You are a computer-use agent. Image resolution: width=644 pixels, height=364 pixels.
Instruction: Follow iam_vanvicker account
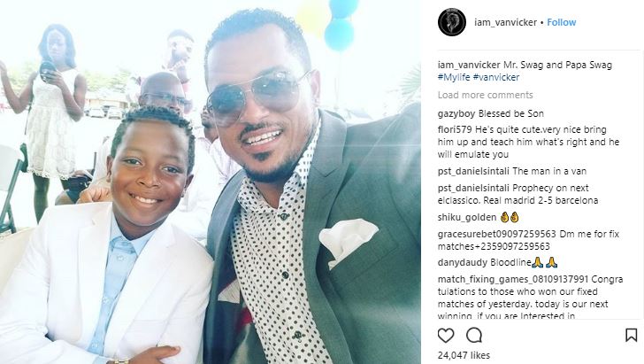pos(562,22)
